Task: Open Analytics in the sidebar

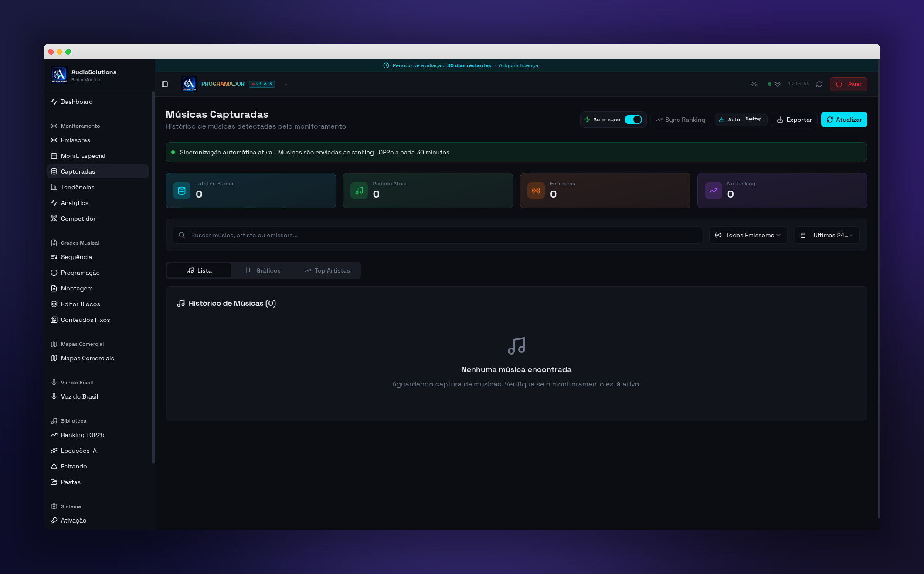Action: [98, 203]
